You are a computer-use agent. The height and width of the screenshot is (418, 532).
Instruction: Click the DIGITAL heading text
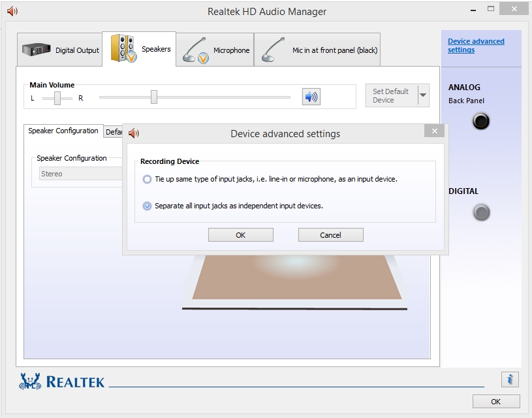coord(463,191)
